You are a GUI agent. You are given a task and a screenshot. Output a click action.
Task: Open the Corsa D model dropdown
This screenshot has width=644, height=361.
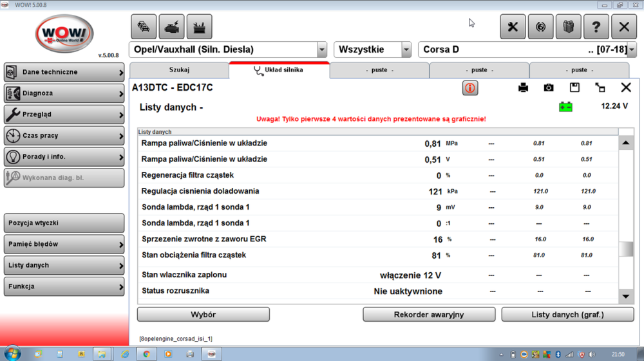click(x=631, y=50)
